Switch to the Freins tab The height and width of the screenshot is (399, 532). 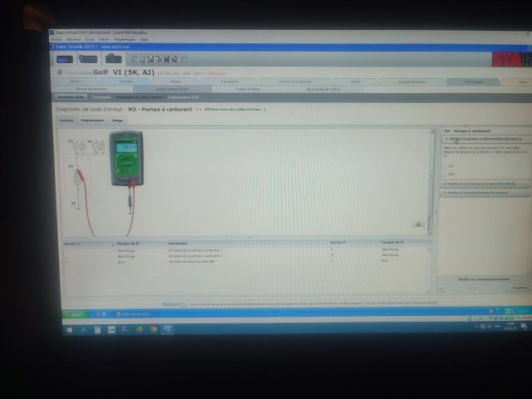(355, 81)
